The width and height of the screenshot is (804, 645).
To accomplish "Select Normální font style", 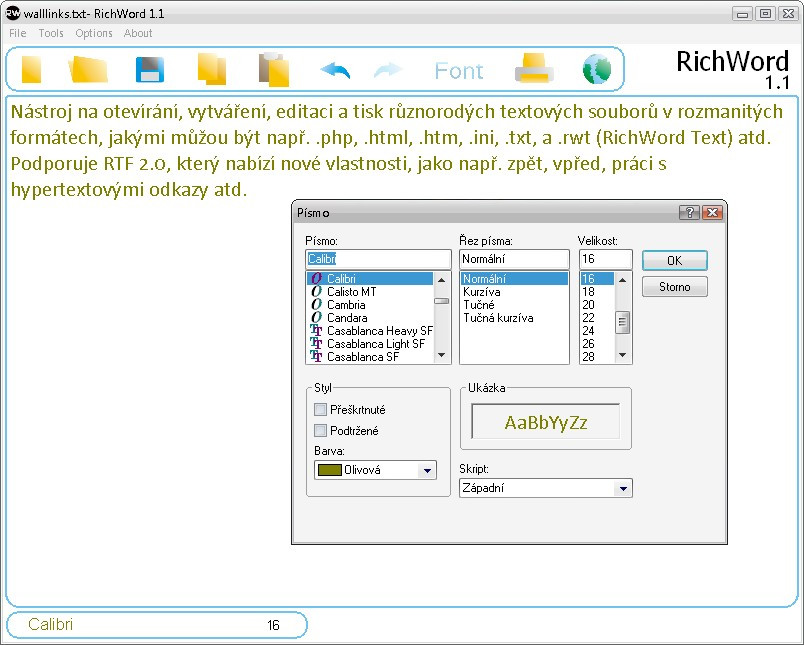I will [514, 279].
